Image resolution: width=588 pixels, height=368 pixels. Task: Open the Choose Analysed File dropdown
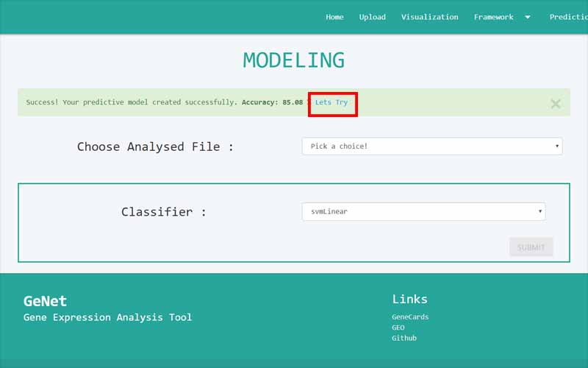[431, 146]
